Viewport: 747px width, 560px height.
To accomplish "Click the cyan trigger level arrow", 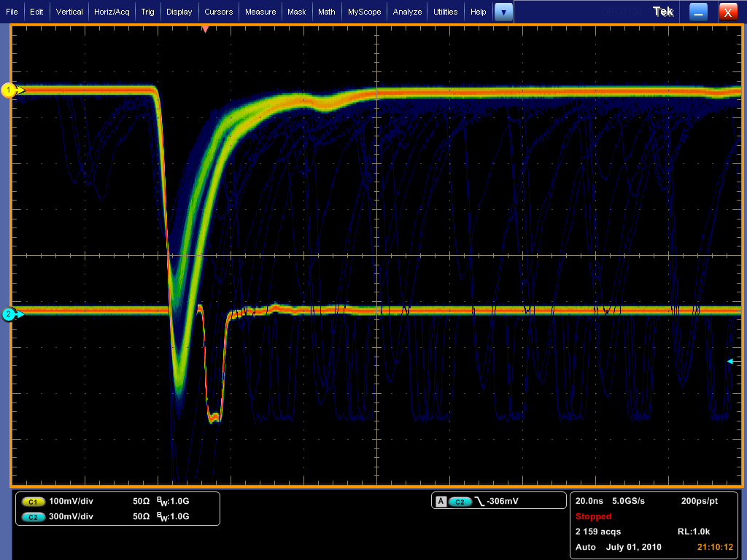I will pos(734,362).
